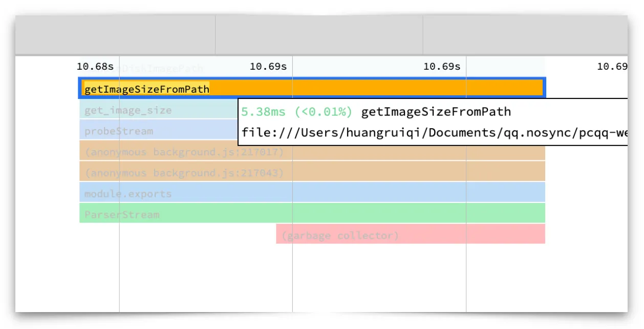Viewport: 644px width, 329px height.
Task: Select the orange getImageSizeFromPath flame bar
Action: [x=312, y=88]
